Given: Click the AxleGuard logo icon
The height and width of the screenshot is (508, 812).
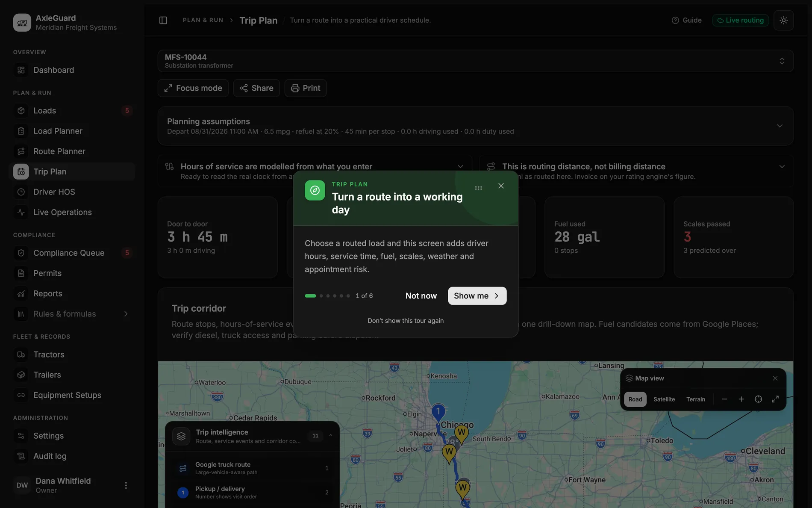Looking at the screenshot, I should pyautogui.click(x=22, y=22).
